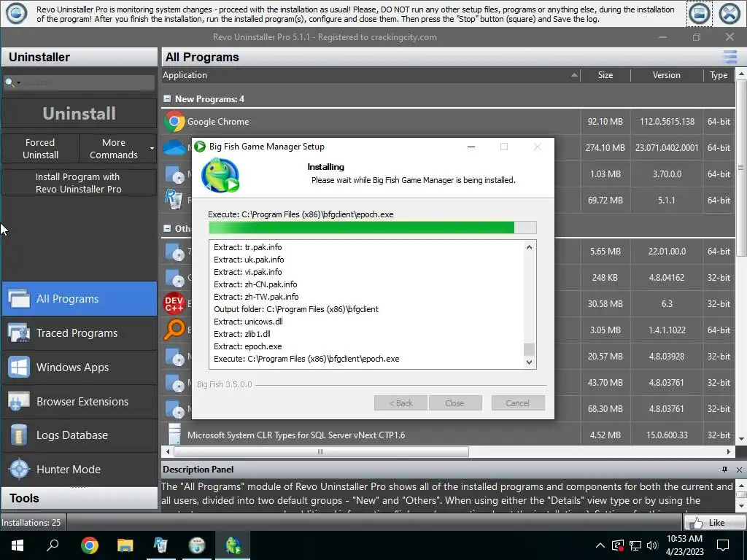Click the Windows Apps sidebar icon
Screen dimensions: 747x560
coord(19,367)
